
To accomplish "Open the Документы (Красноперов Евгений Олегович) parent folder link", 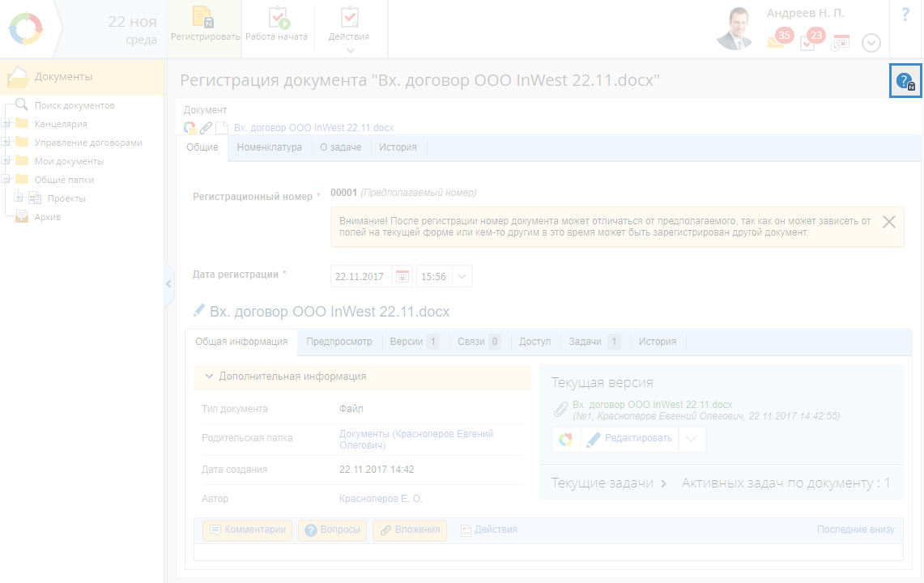I will (416, 439).
